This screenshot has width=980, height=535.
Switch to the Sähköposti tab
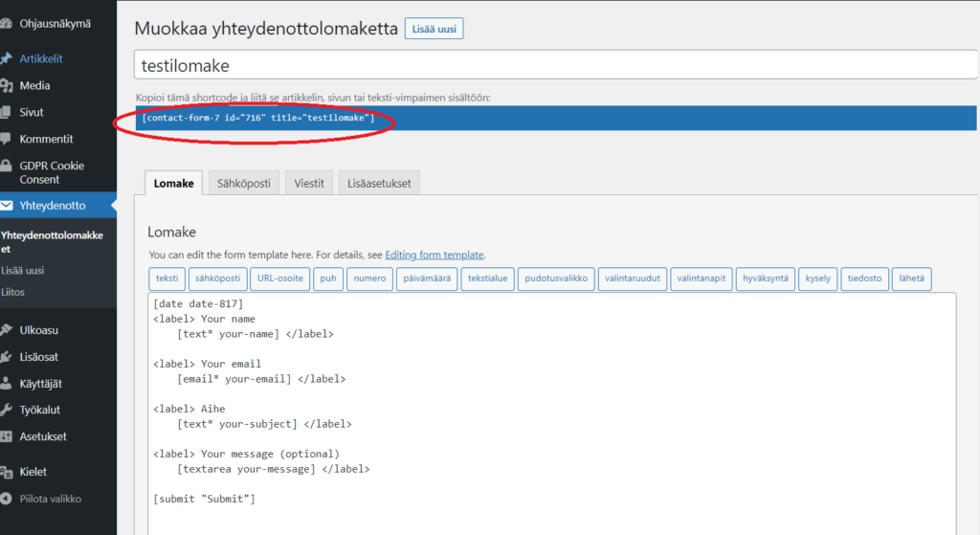pos(244,183)
